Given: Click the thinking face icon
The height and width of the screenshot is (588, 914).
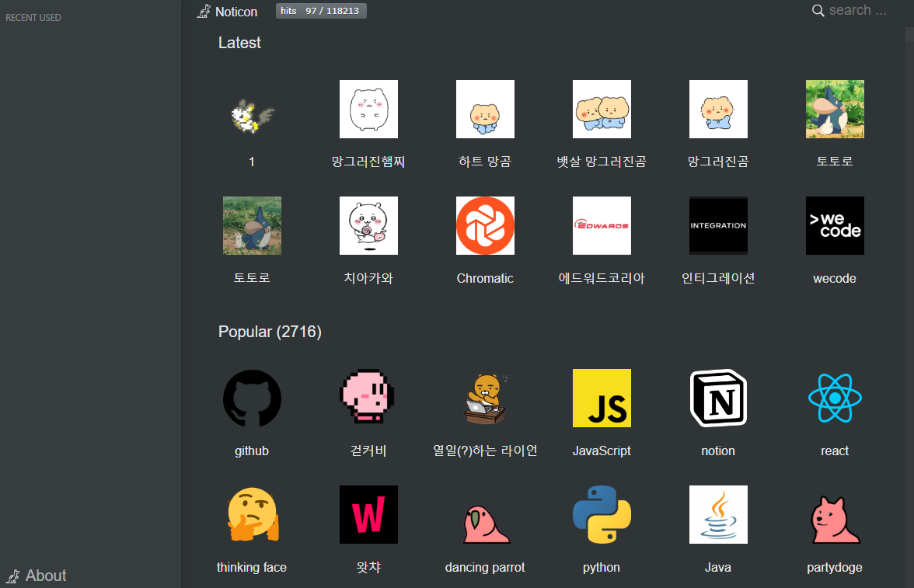Looking at the screenshot, I should (252, 514).
